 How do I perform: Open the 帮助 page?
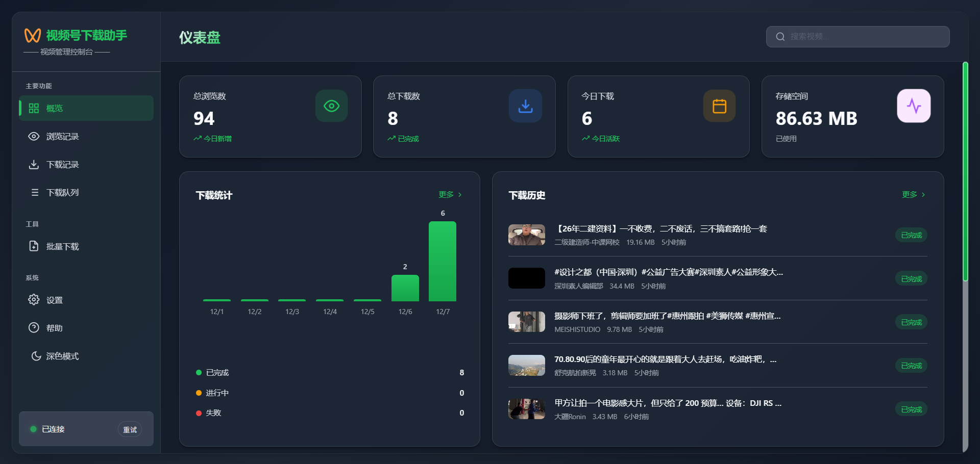point(86,327)
